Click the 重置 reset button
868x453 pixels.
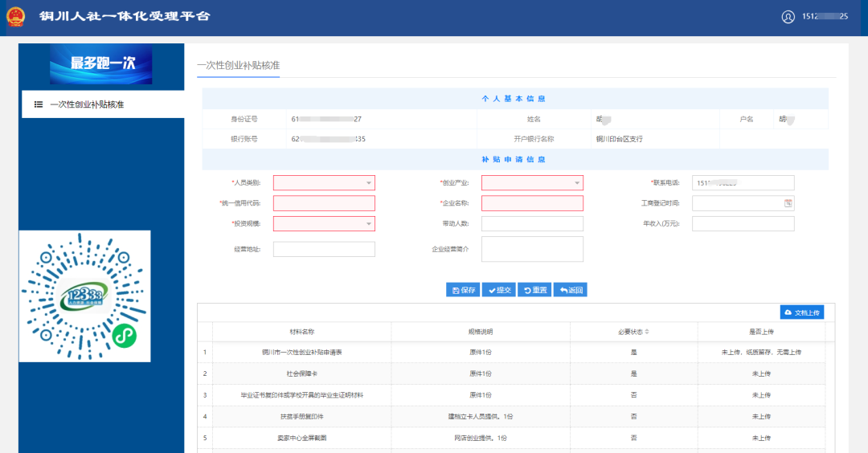tap(534, 290)
